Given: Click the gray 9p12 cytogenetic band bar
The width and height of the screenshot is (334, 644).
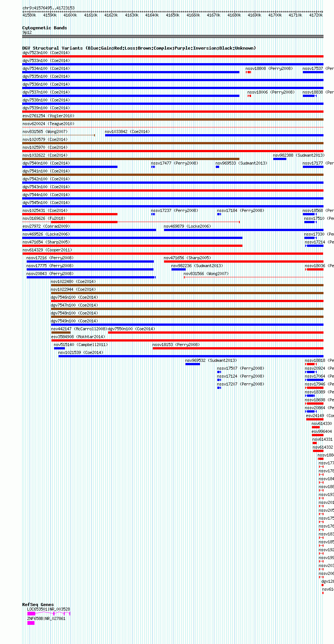Looking at the screenshot, I should 173,36.
